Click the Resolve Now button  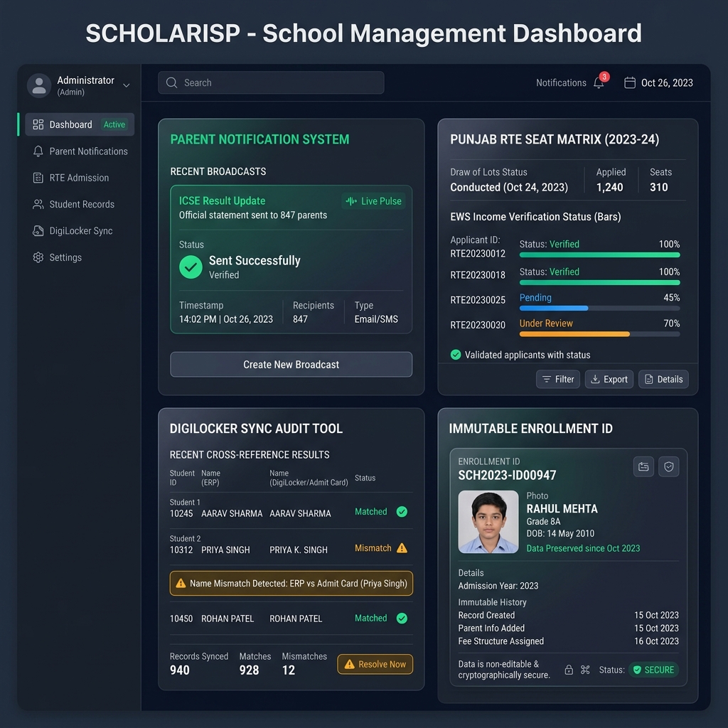[x=375, y=664]
